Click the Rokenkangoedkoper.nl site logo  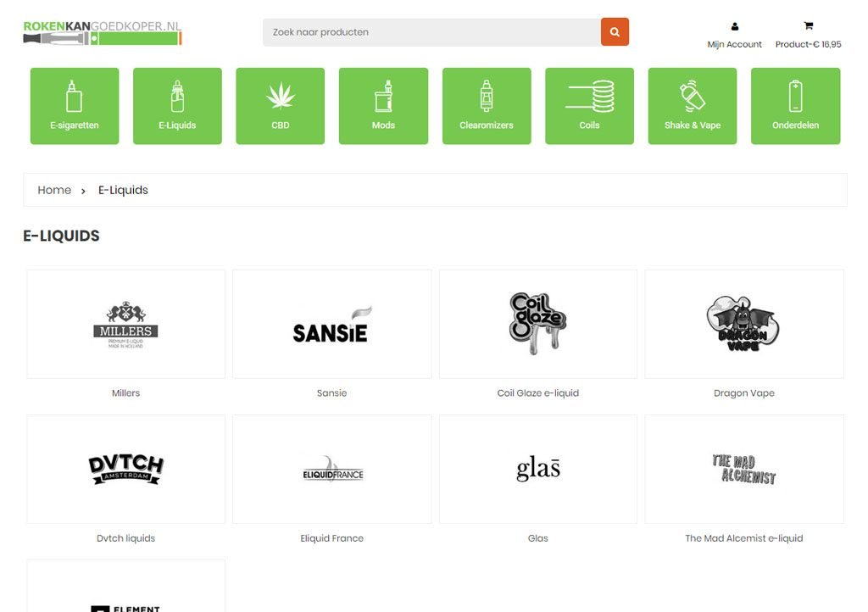coord(103,33)
